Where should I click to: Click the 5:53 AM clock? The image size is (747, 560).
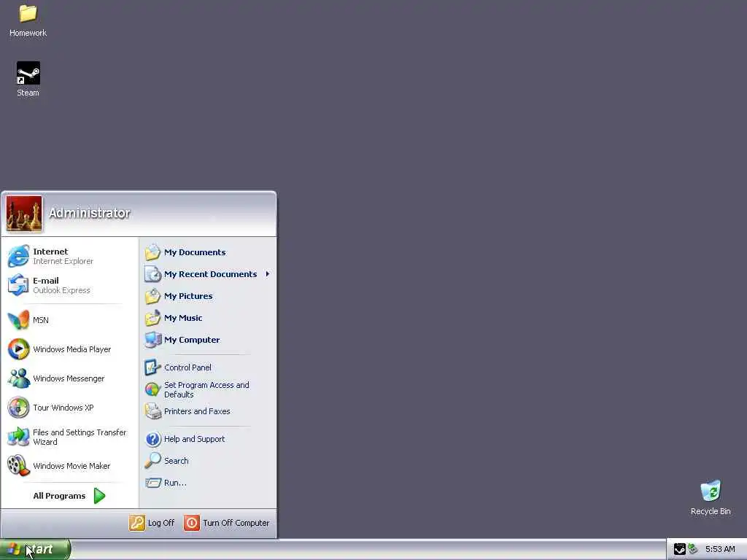tap(720, 549)
